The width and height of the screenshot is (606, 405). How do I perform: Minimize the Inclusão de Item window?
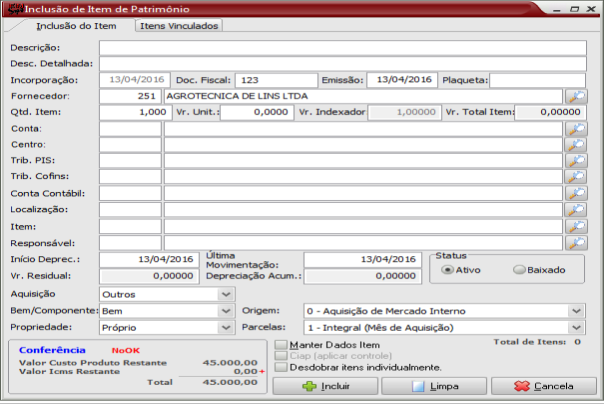pyautogui.click(x=557, y=9)
